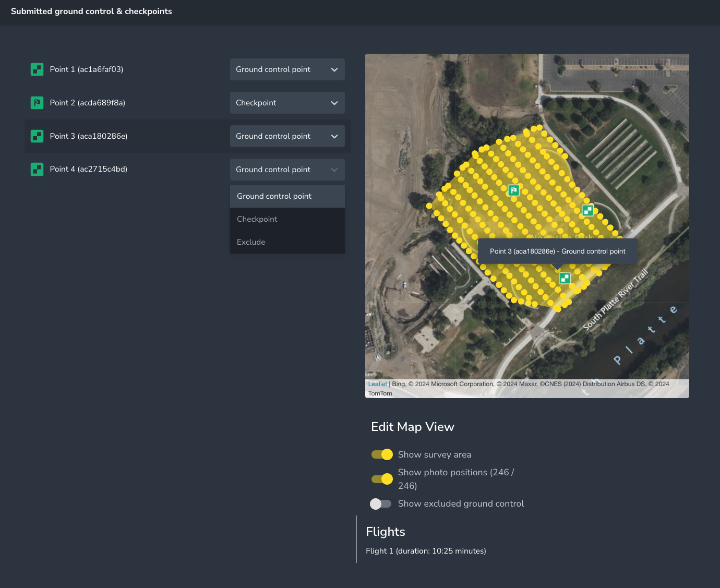Click the Point 2 checkpoint flag icon
The width and height of the screenshot is (720, 588).
[37, 103]
